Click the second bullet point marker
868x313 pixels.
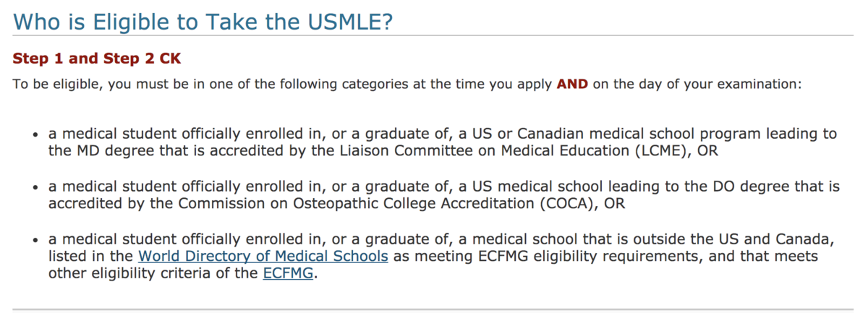35,187
